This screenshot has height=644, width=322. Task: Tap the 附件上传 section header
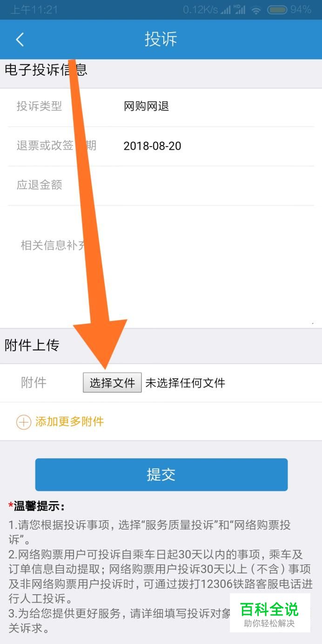[32, 345]
